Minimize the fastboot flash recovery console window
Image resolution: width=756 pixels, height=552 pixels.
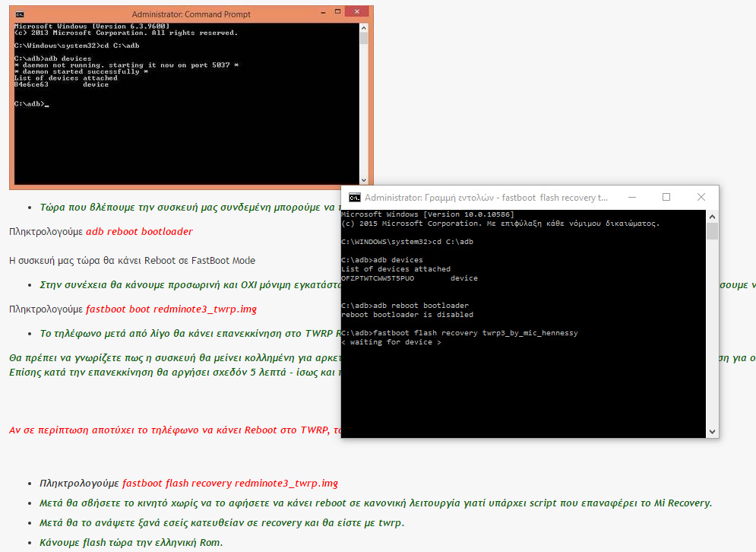coord(632,197)
